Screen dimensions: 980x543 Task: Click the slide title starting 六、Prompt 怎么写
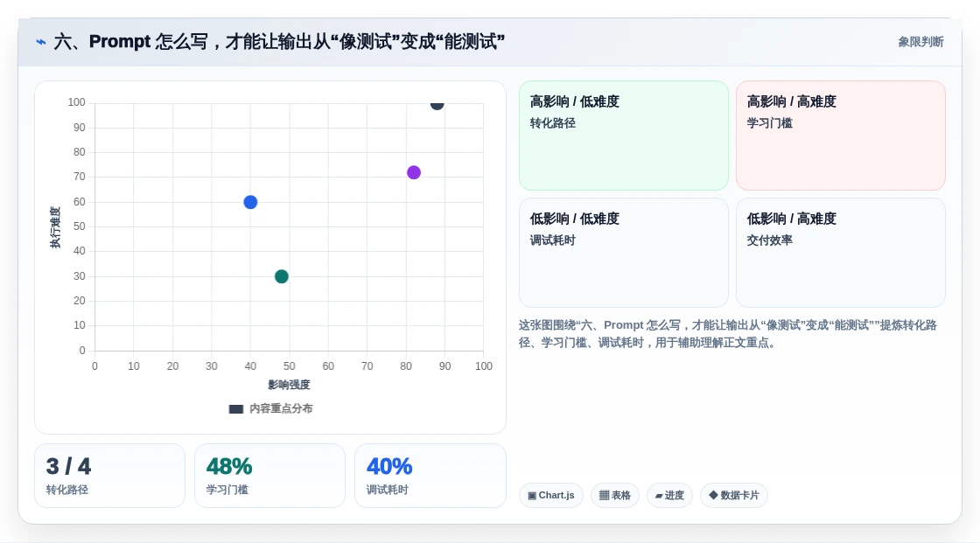[279, 42]
